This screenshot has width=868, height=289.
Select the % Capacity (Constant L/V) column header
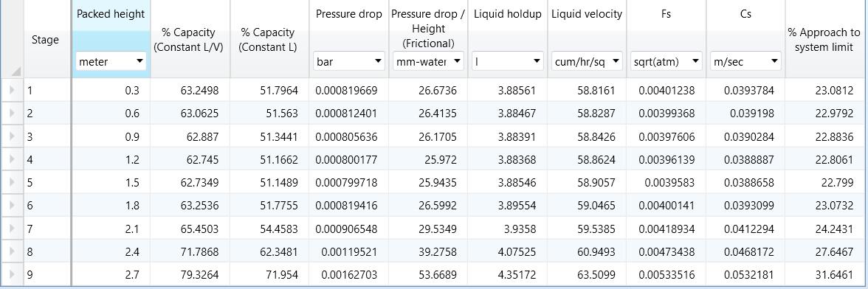click(190, 40)
